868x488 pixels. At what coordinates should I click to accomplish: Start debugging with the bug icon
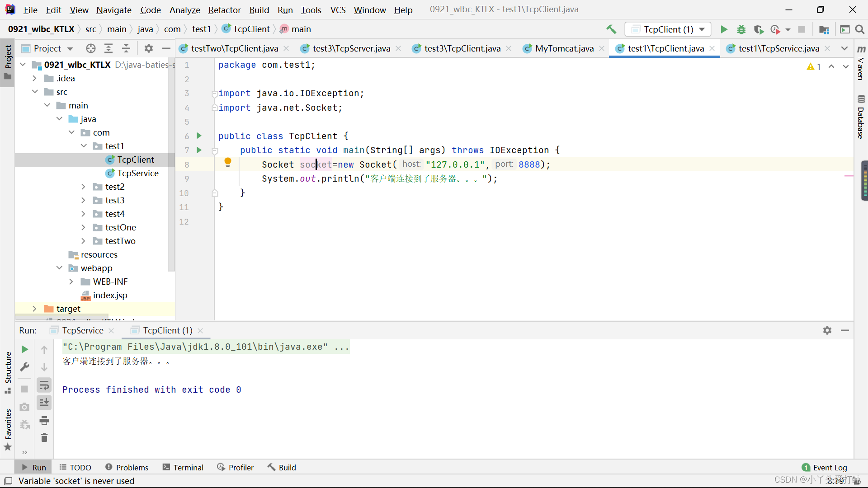[x=741, y=29]
